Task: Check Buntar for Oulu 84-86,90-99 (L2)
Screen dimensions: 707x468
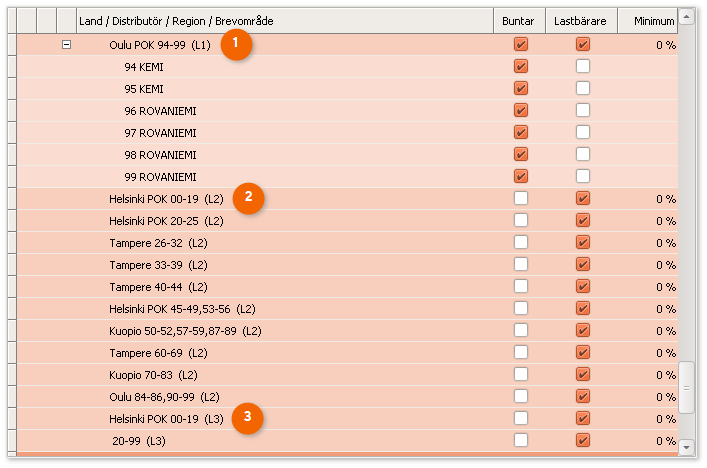Action: coord(521,396)
